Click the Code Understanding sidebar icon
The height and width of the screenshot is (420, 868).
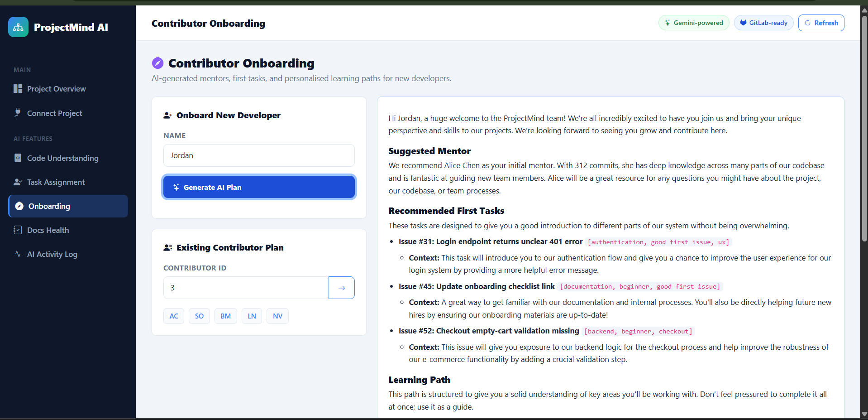(x=18, y=158)
